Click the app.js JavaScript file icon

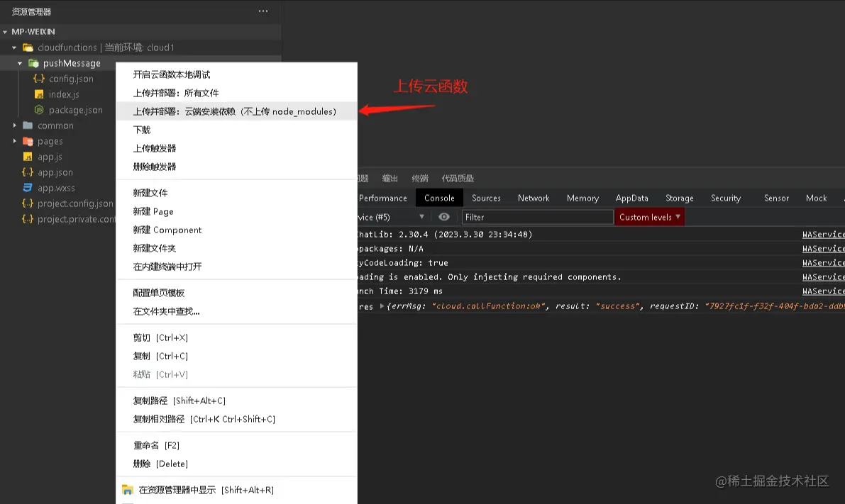point(28,157)
